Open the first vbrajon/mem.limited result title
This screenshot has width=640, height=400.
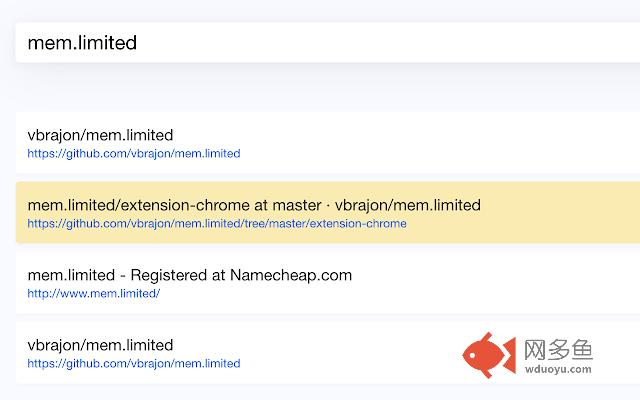(x=100, y=135)
